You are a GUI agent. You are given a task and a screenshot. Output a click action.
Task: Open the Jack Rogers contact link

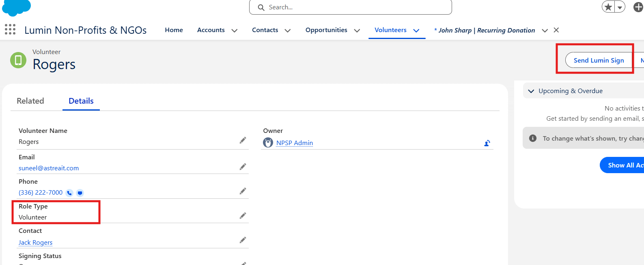point(36,242)
